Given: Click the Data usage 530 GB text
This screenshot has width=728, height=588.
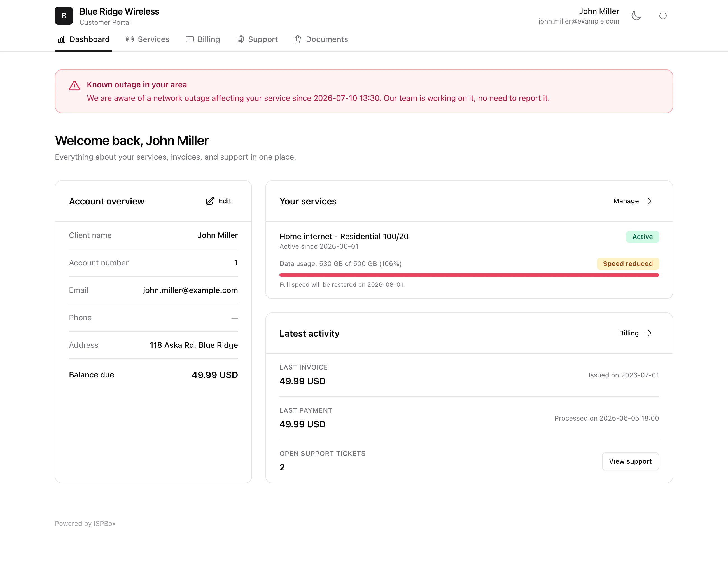Looking at the screenshot, I should click(x=340, y=263).
